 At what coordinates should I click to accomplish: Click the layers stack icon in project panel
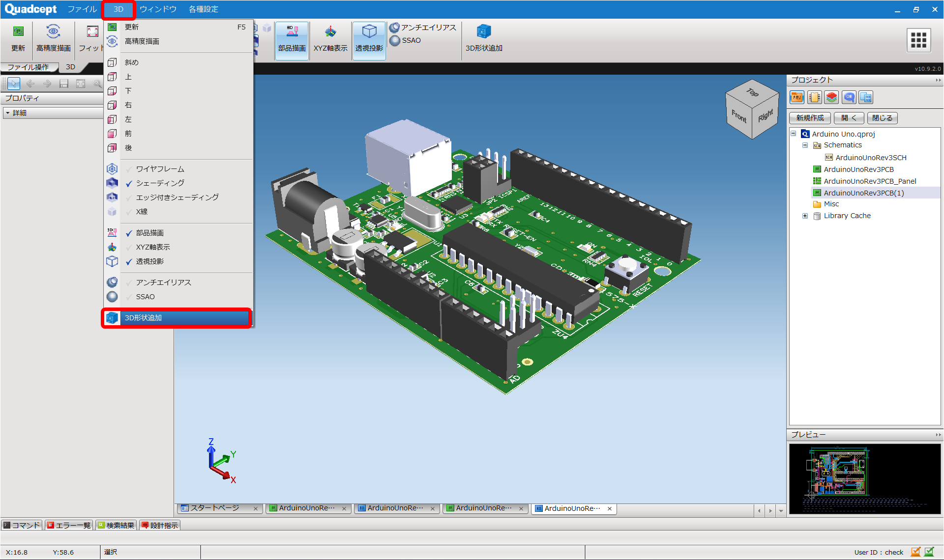point(831,97)
